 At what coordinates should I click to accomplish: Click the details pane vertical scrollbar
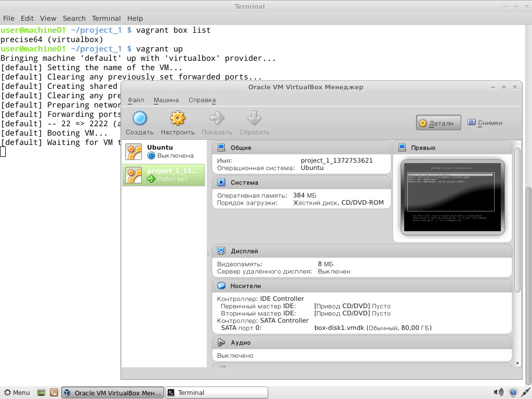pos(517,220)
